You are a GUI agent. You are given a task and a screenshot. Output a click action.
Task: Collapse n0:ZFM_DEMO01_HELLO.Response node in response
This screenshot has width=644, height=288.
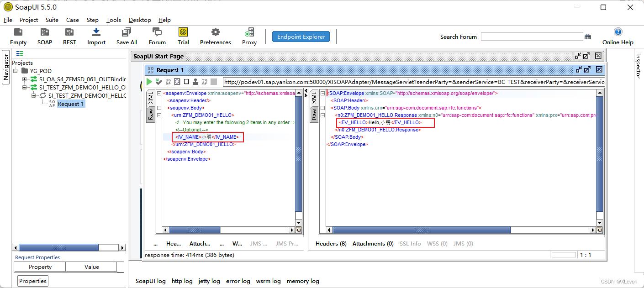322,115
